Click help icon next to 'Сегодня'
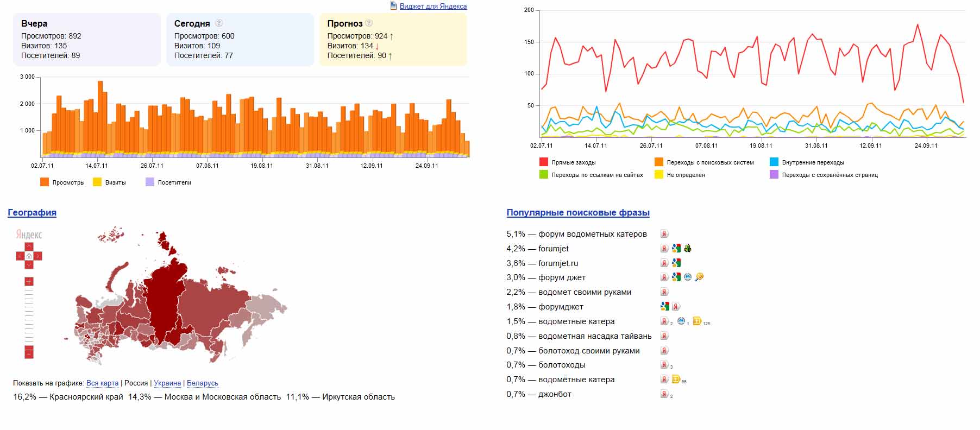The width and height of the screenshot is (980, 430). [219, 23]
